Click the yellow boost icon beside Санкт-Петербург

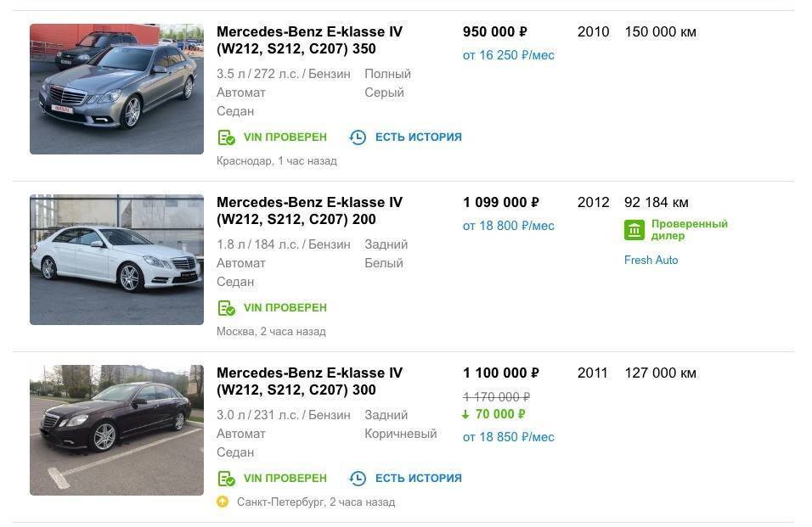tap(223, 502)
